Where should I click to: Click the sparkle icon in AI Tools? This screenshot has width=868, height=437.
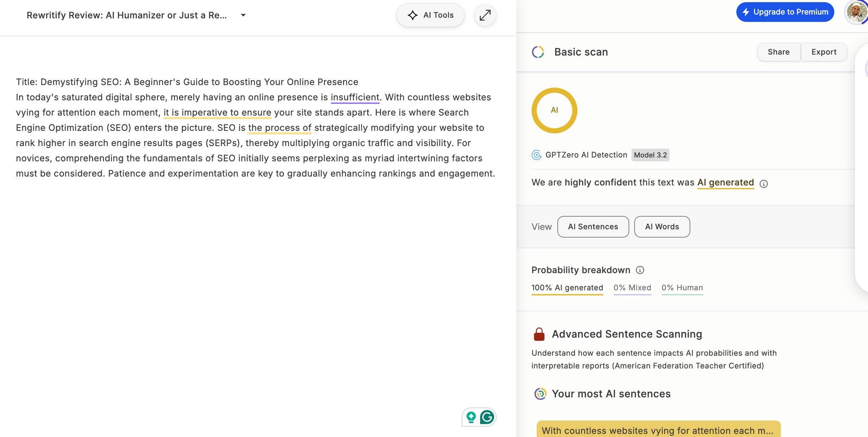(x=412, y=15)
